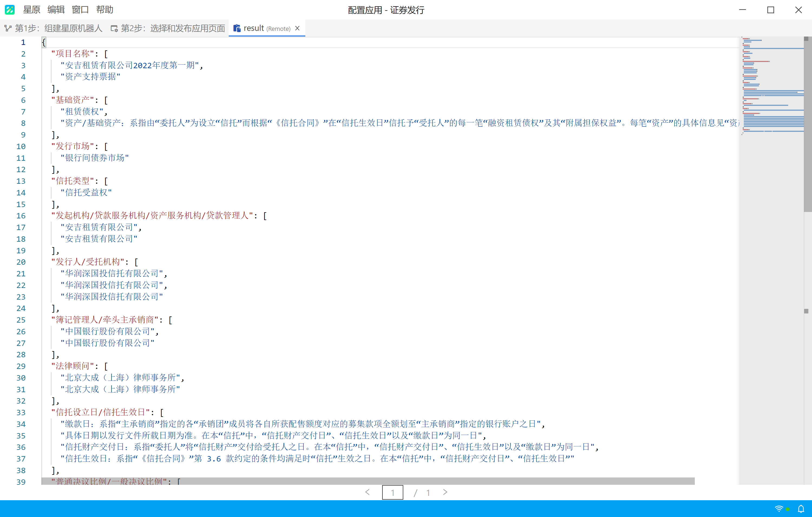Close the result (Remote) tab
The width and height of the screenshot is (812, 517).
click(x=297, y=28)
